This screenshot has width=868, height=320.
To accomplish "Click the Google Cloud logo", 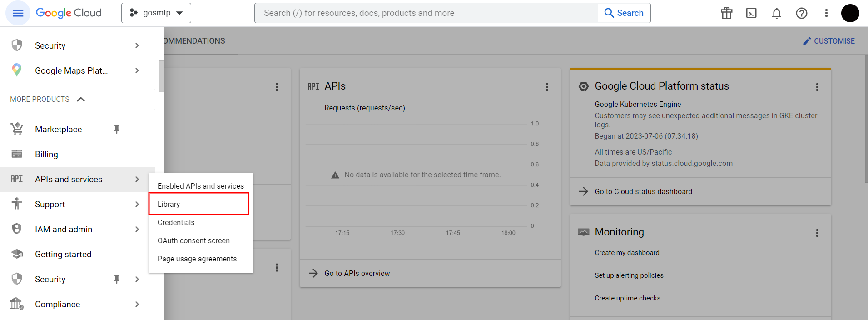I will pyautogui.click(x=69, y=13).
